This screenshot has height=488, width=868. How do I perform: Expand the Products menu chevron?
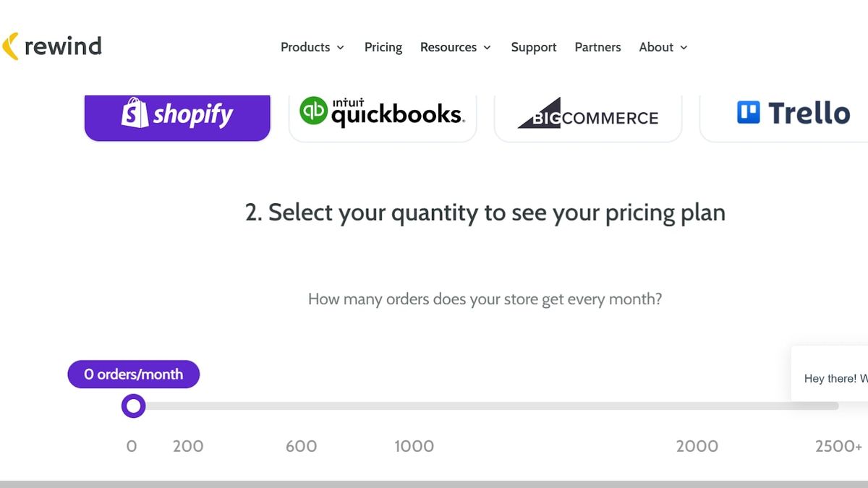click(x=341, y=48)
